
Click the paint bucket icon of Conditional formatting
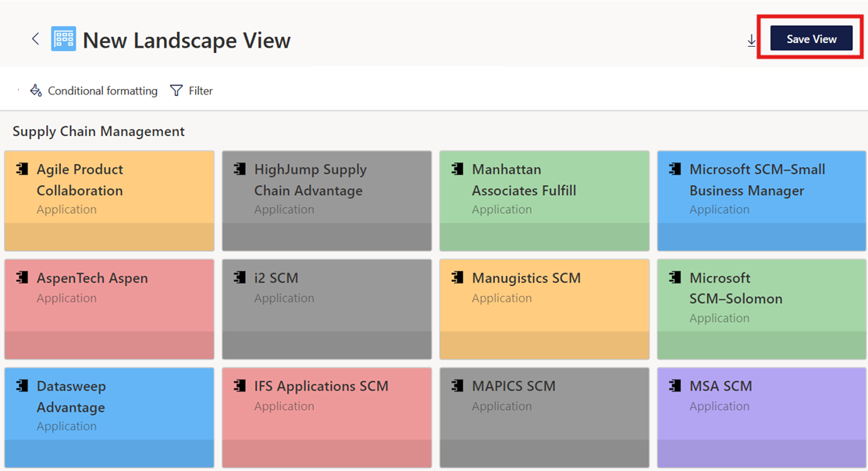[x=36, y=91]
